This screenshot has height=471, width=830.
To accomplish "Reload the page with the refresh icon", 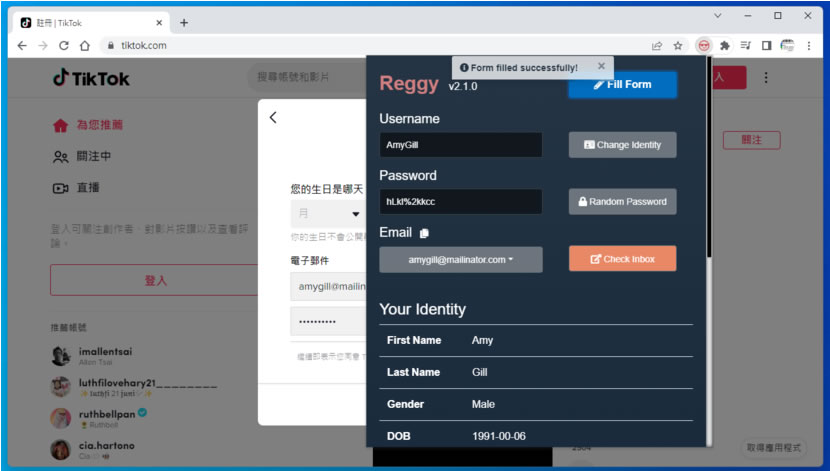I will tap(64, 45).
